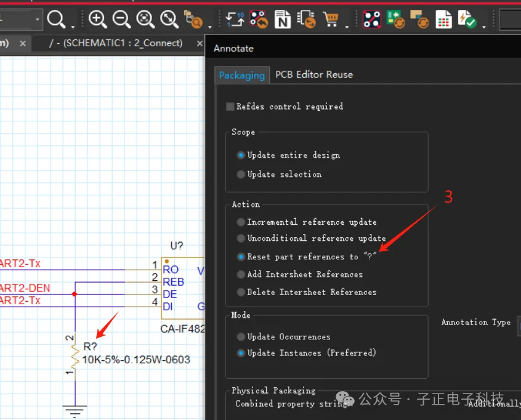Click the Create Netlist N icon

(x=283, y=19)
